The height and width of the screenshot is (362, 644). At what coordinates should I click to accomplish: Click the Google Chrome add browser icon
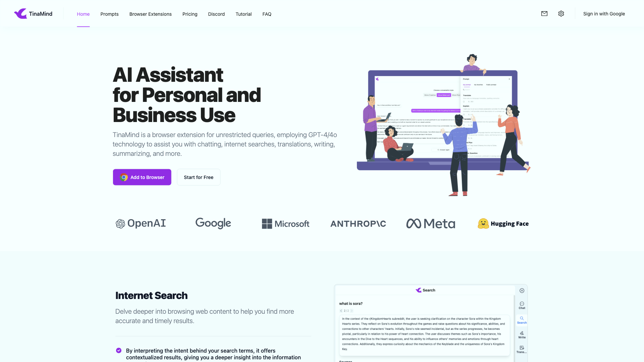[x=123, y=177]
